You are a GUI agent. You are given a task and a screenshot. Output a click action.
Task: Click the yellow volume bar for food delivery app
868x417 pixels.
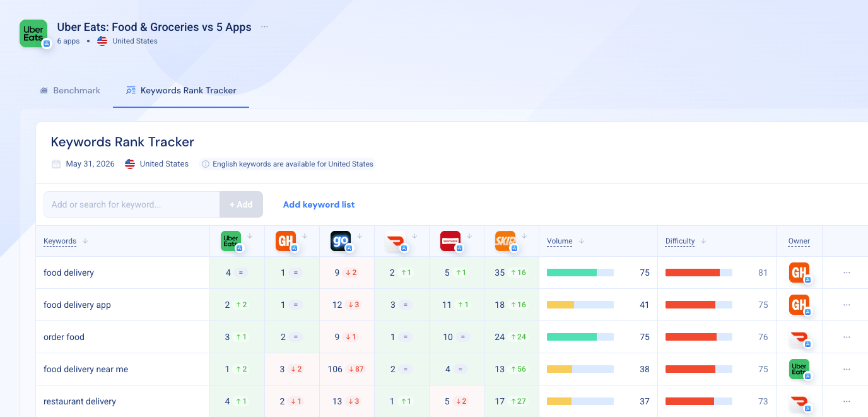point(580,305)
